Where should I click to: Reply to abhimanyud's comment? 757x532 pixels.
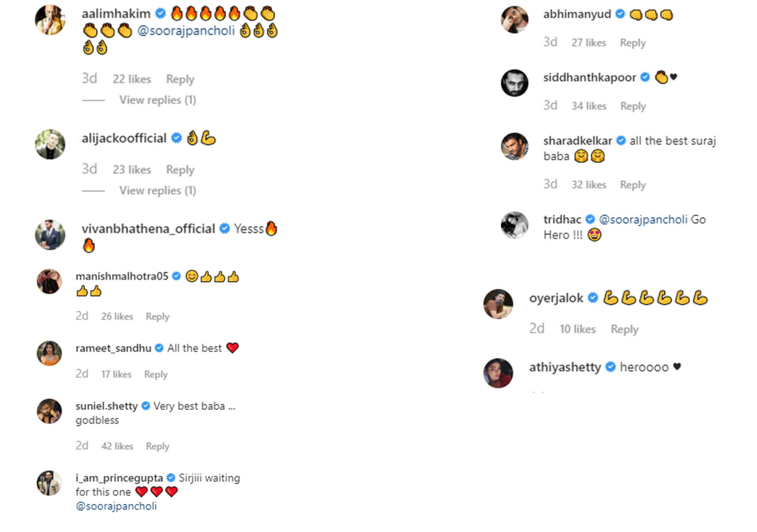(633, 43)
